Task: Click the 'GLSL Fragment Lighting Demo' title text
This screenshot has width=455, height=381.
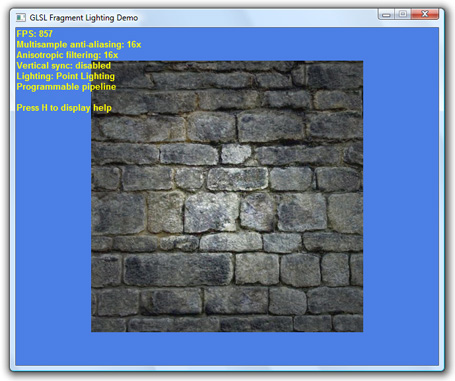Action: 84,18
